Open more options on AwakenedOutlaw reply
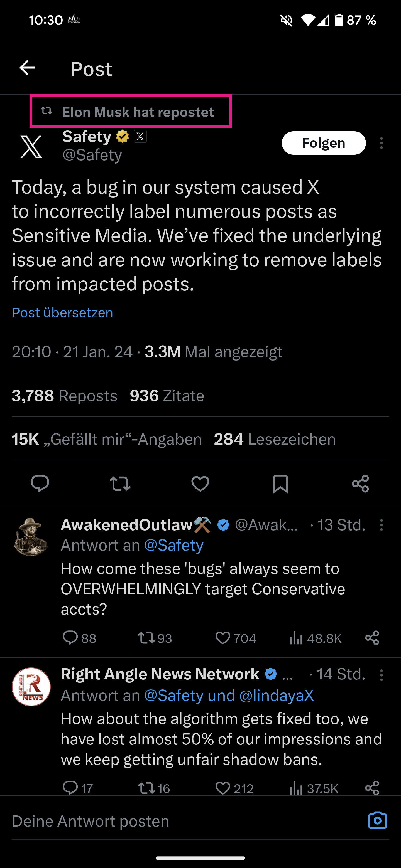This screenshot has width=401, height=868. [x=382, y=525]
